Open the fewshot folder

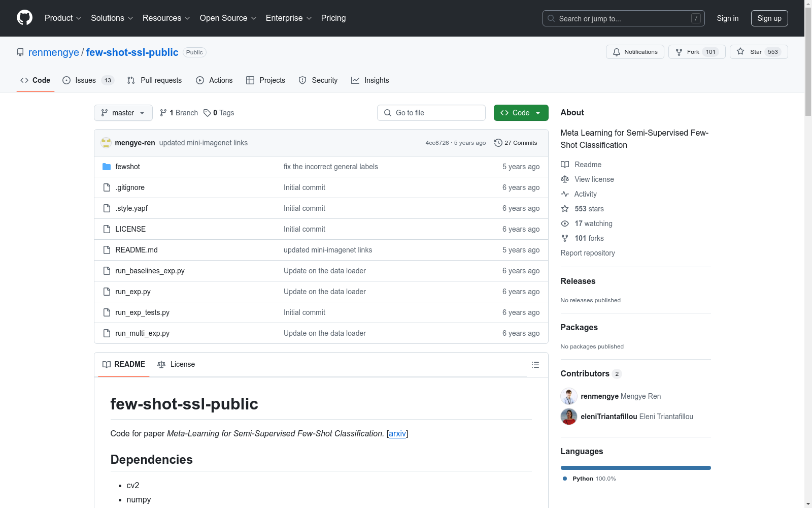pyautogui.click(x=127, y=167)
